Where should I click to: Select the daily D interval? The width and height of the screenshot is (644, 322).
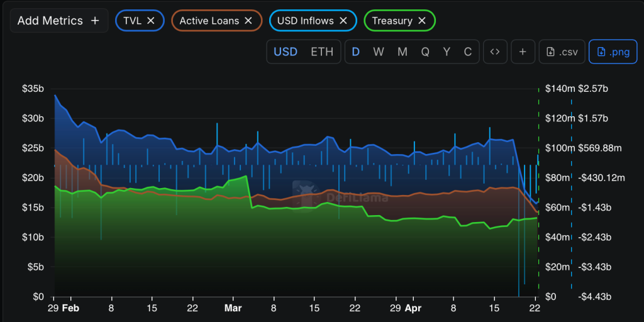356,52
